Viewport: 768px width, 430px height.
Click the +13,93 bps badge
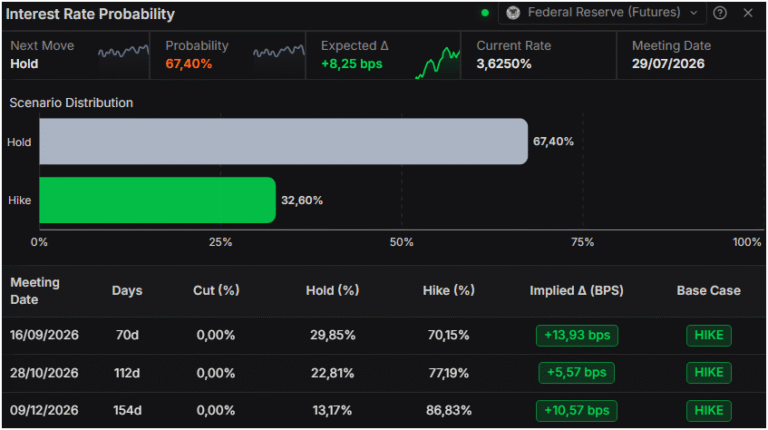click(577, 335)
